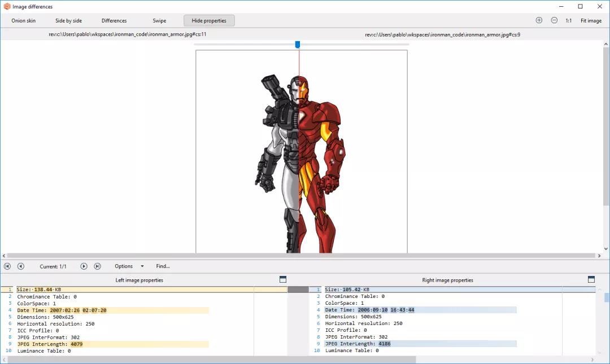Viewport: 610px width, 364px height.
Task: Go to the first difference
Action: (7, 266)
